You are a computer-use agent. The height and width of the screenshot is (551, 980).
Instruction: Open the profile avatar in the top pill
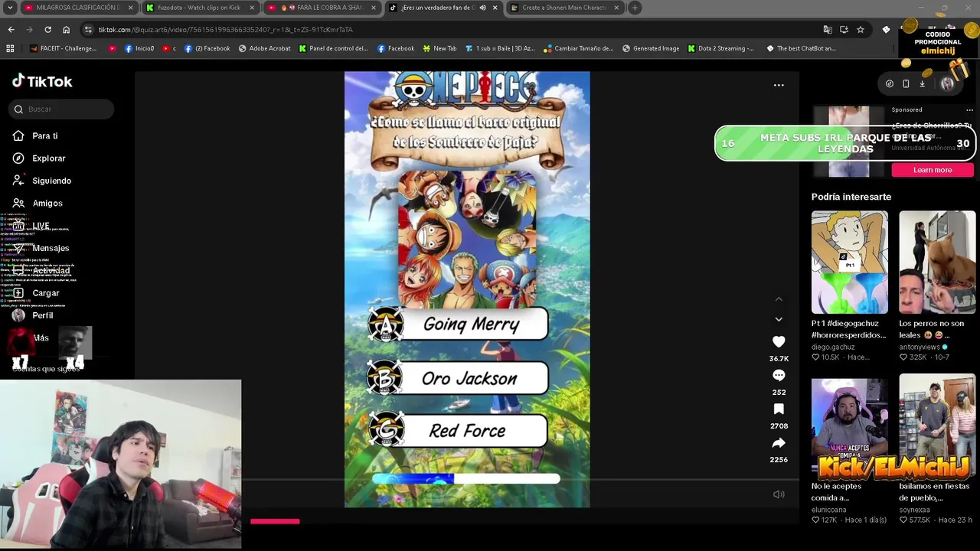pos(947,83)
